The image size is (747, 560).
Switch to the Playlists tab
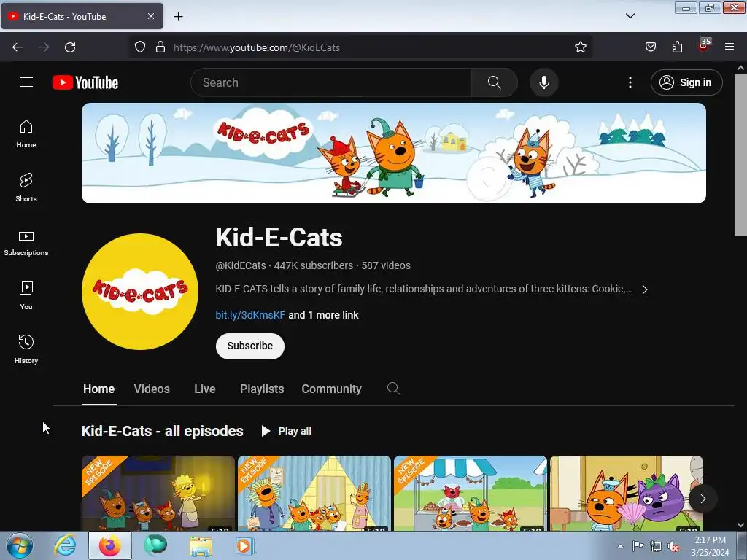click(x=262, y=389)
